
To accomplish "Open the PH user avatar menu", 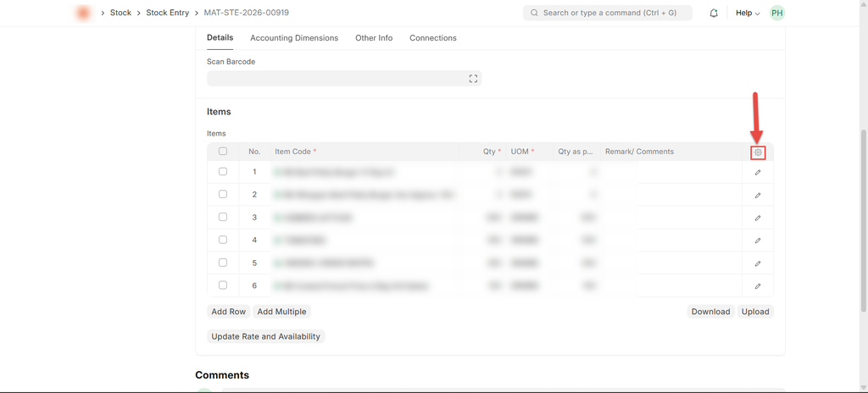I will [x=776, y=14].
